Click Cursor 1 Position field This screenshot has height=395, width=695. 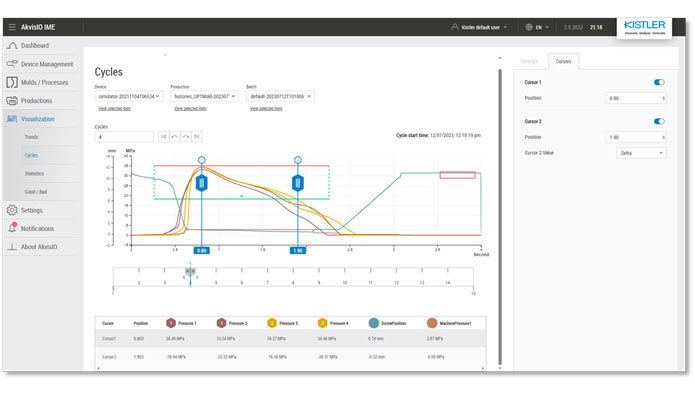point(636,98)
